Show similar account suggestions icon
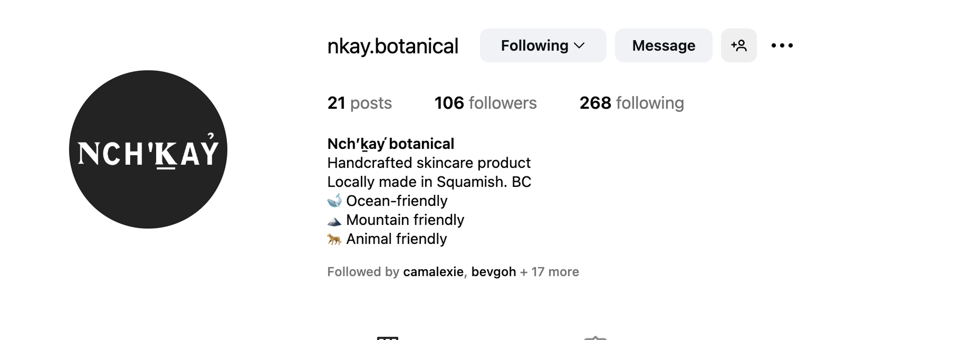The image size is (980, 340). tap(738, 45)
